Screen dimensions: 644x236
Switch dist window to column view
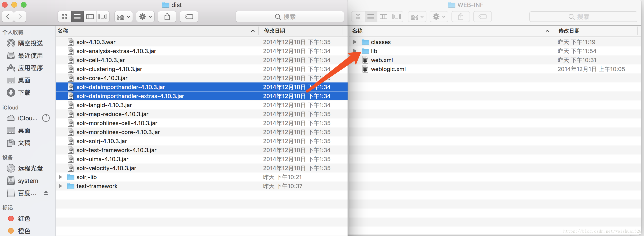pos(90,17)
